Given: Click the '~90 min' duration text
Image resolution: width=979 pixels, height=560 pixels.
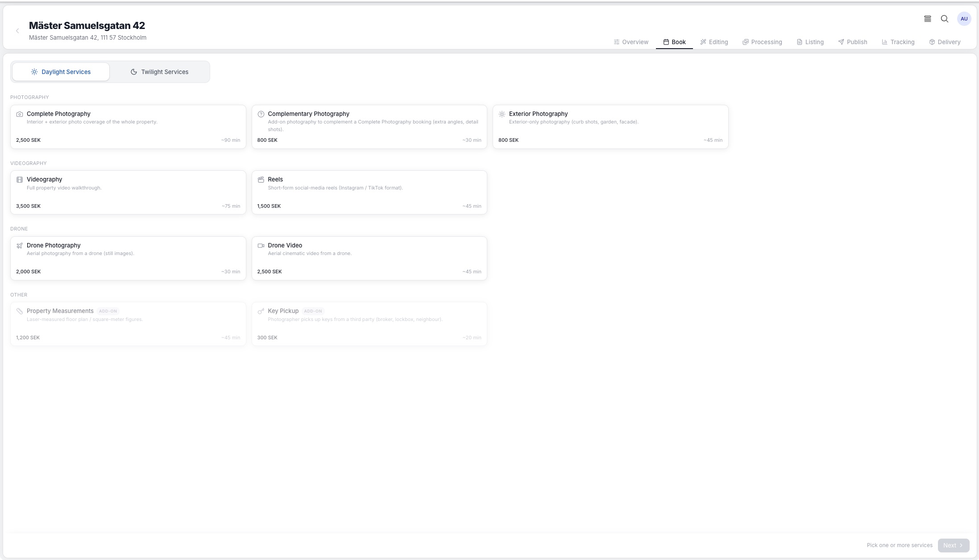Looking at the screenshot, I should tap(231, 140).
